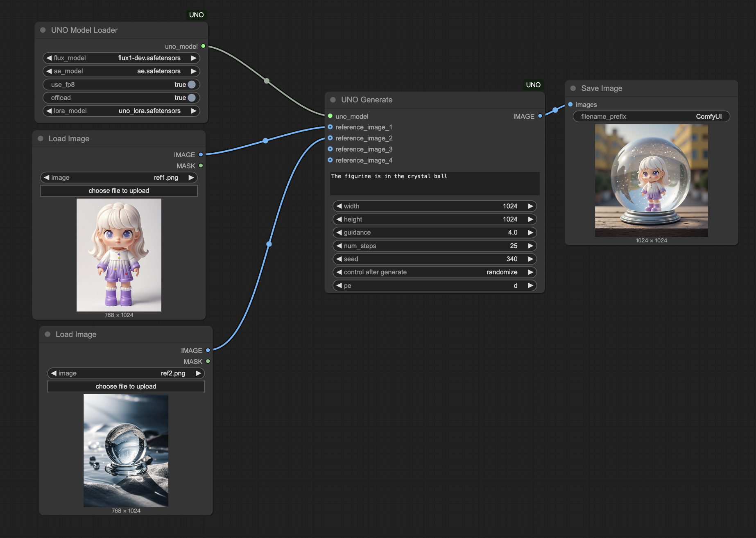Click the UNO Model Loader title
The image size is (756, 538).
pos(84,30)
